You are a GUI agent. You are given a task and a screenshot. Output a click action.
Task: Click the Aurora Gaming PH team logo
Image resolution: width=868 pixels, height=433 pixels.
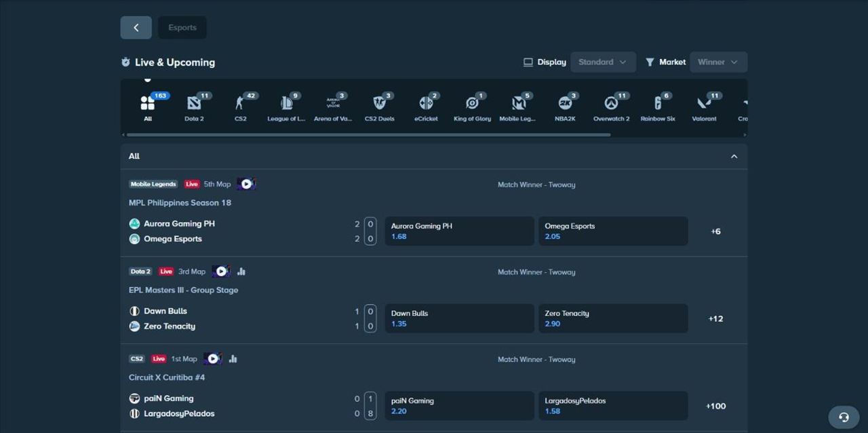click(134, 223)
